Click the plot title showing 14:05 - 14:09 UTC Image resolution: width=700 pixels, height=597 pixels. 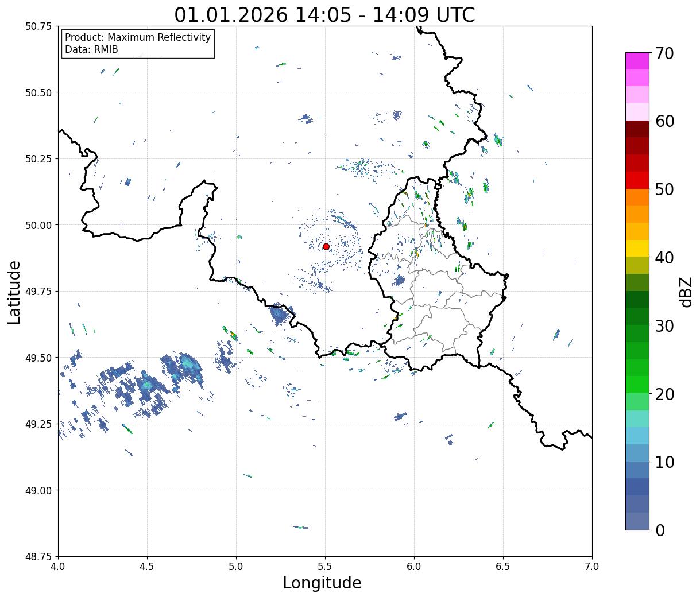point(324,14)
